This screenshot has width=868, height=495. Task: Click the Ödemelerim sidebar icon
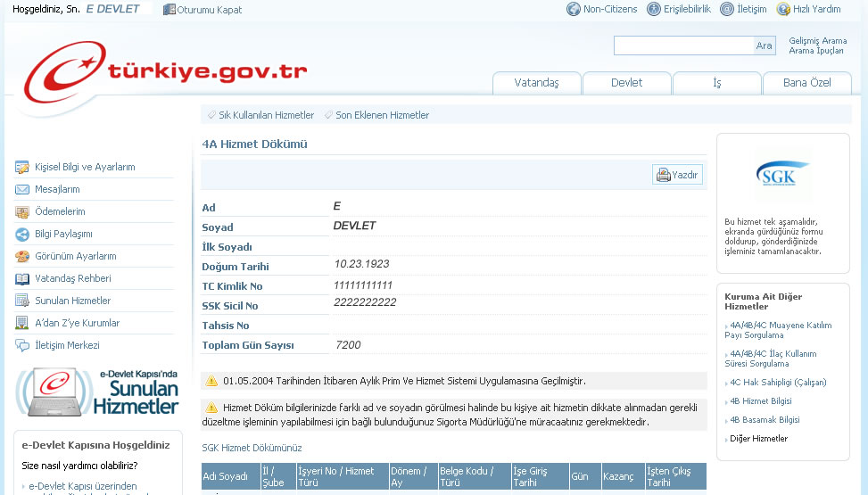[x=22, y=212]
